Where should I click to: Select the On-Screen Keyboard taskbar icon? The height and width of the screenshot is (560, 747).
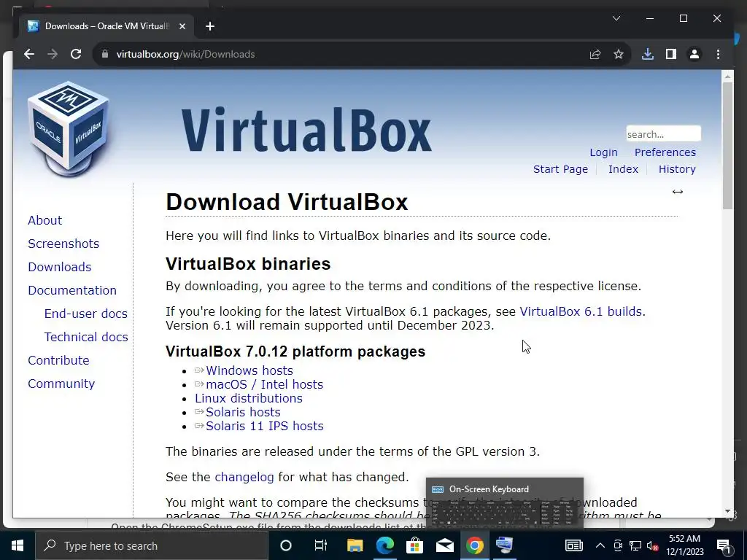[505, 545]
